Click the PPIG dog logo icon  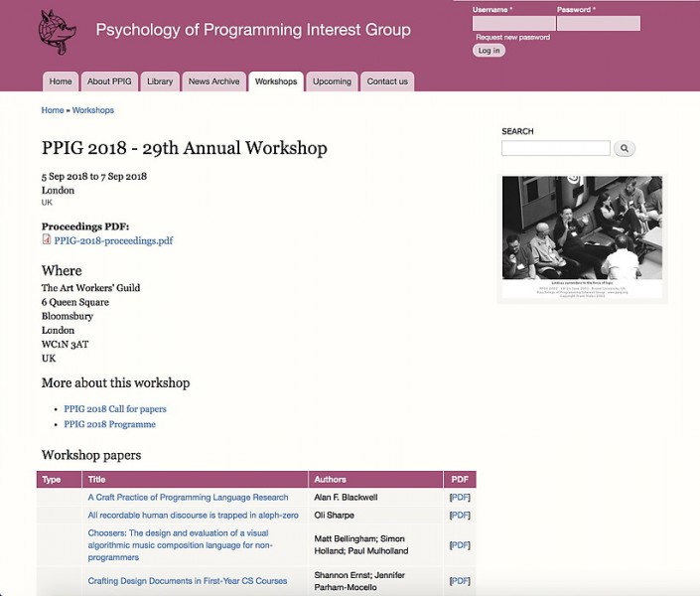pyautogui.click(x=57, y=32)
